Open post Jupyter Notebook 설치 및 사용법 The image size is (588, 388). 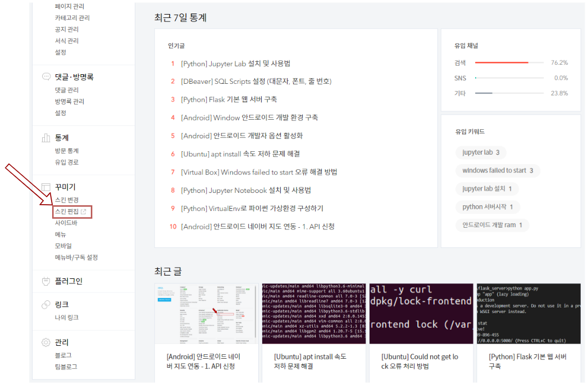tap(245, 190)
